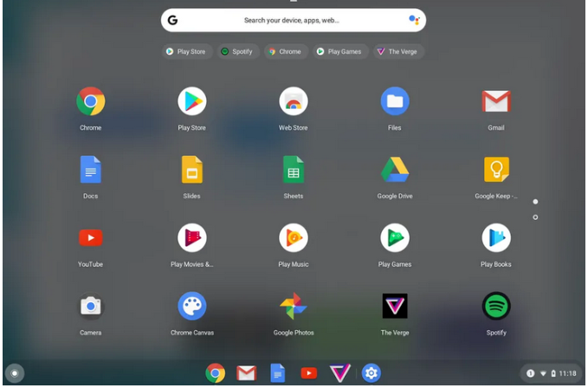Switch to second launcher page dot
The image size is (588, 388).
(x=535, y=217)
